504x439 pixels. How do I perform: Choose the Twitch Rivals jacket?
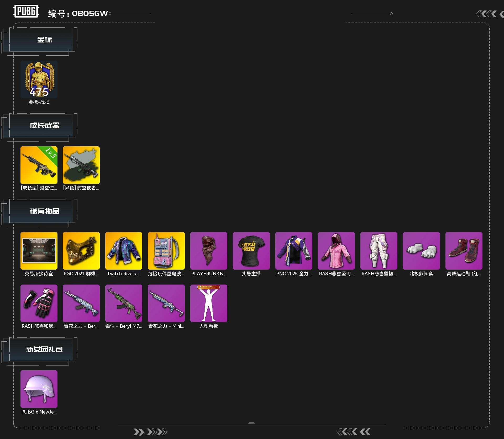pos(124,251)
